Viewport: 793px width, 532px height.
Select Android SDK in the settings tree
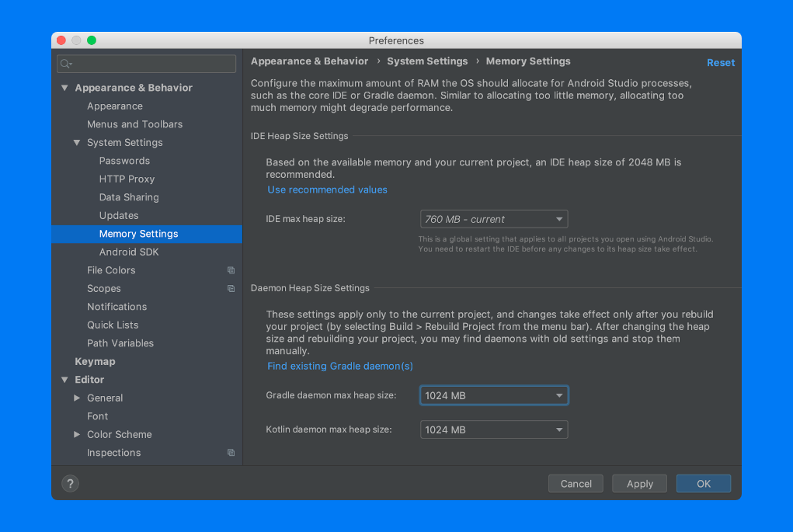point(129,252)
